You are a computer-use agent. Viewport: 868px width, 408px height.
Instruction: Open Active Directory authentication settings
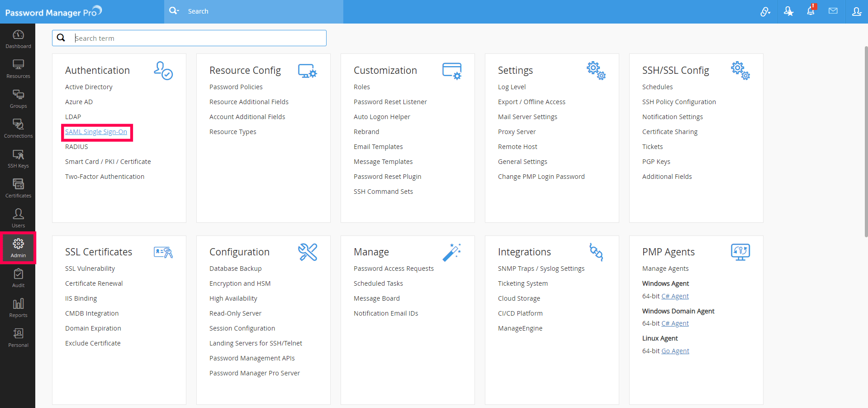pyautogui.click(x=89, y=87)
